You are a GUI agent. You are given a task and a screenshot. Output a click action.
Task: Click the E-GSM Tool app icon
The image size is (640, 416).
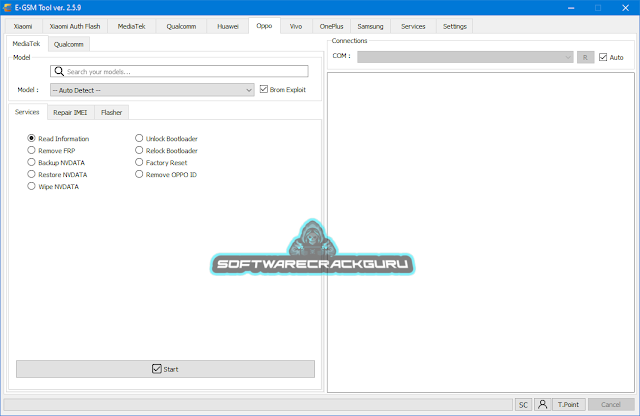click(7, 7)
